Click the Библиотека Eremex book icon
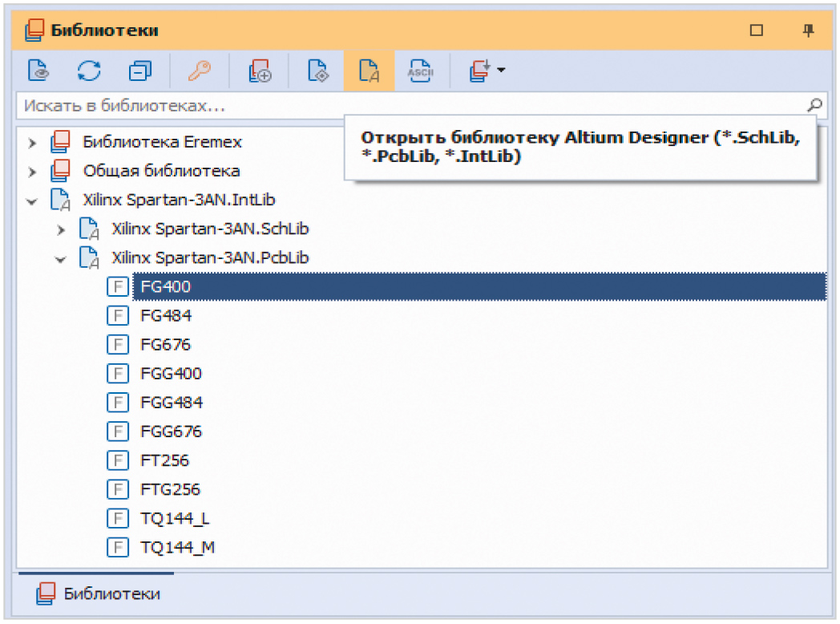The height and width of the screenshot is (624, 840). (x=61, y=141)
